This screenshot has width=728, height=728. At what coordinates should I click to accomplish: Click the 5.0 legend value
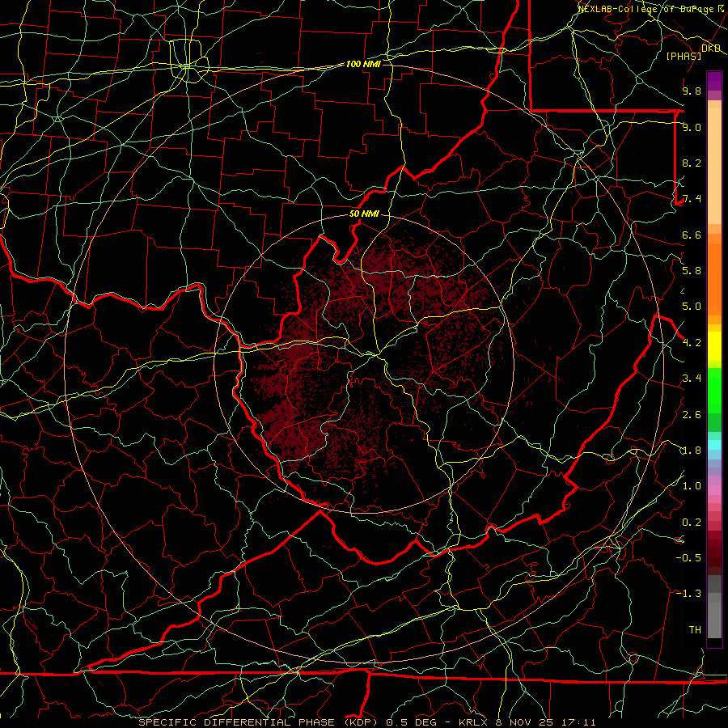(692, 307)
